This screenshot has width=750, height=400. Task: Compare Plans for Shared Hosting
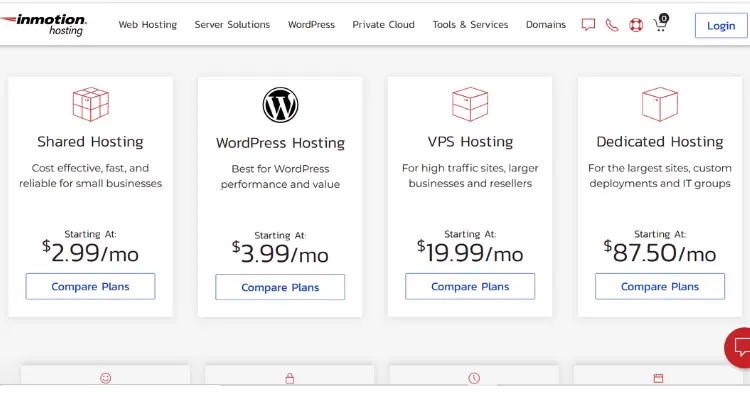(x=90, y=287)
